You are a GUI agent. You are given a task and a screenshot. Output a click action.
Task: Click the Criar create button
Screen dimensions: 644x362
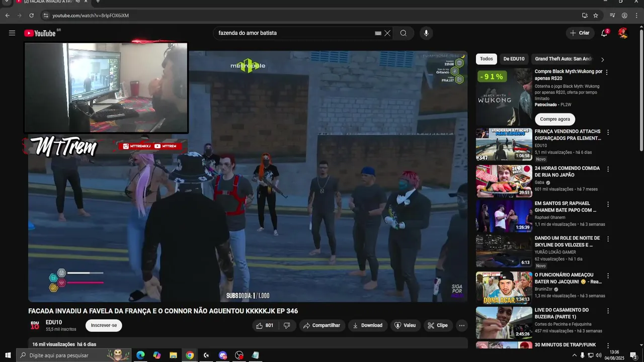[x=580, y=33]
